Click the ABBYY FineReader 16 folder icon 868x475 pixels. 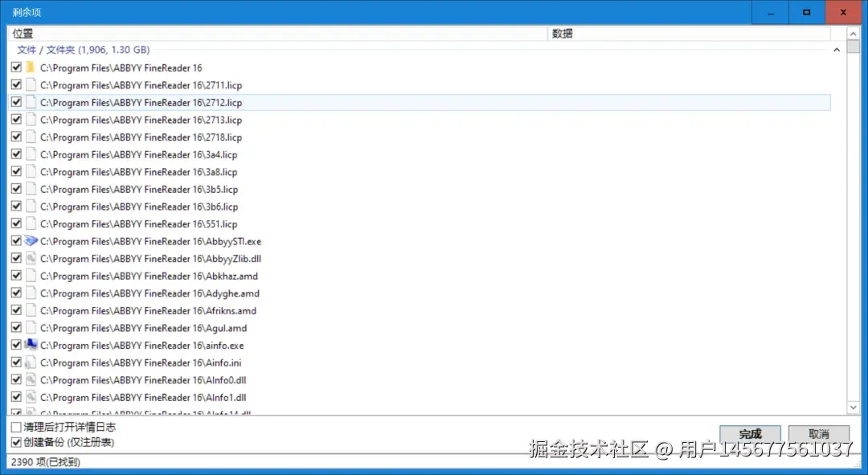coord(31,68)
